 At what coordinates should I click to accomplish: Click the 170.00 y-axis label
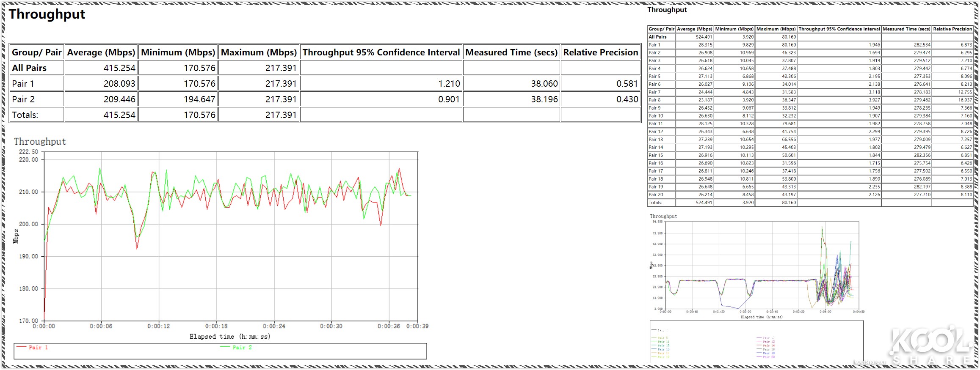coord(28,321)
